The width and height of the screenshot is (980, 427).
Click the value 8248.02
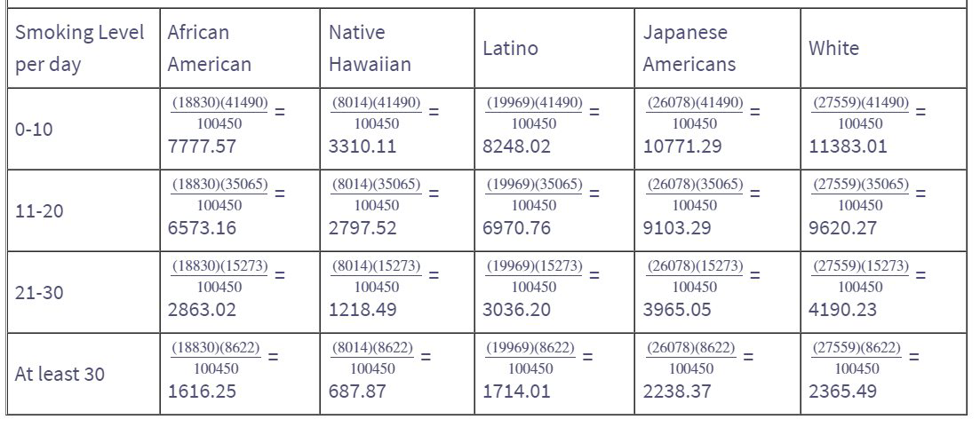coord(516,146)
